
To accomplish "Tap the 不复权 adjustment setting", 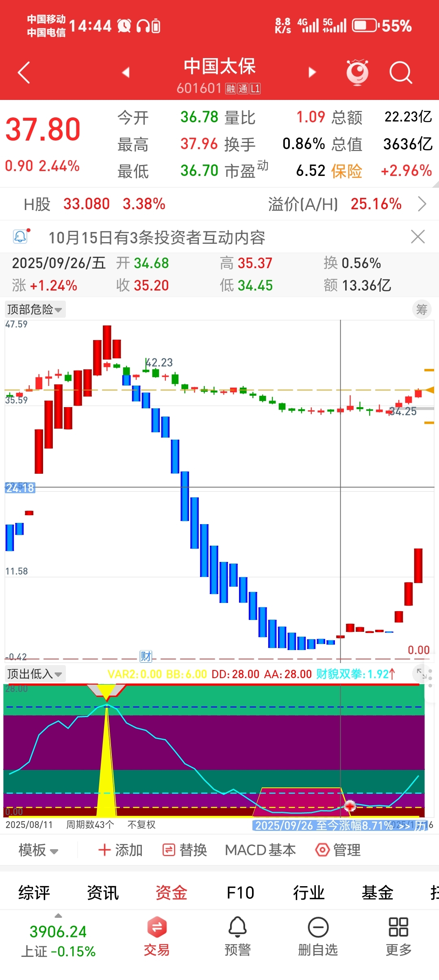I will tap(141, 825).
